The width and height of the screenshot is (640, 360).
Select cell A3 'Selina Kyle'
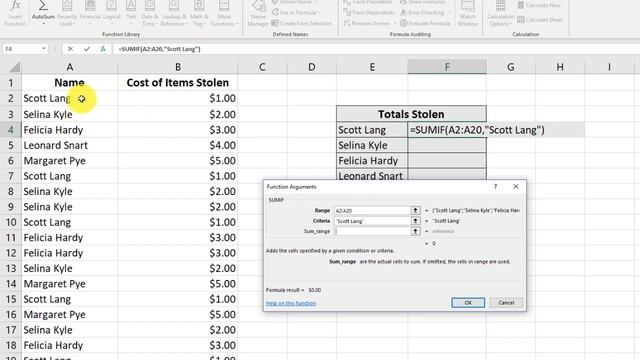[70, 114]
